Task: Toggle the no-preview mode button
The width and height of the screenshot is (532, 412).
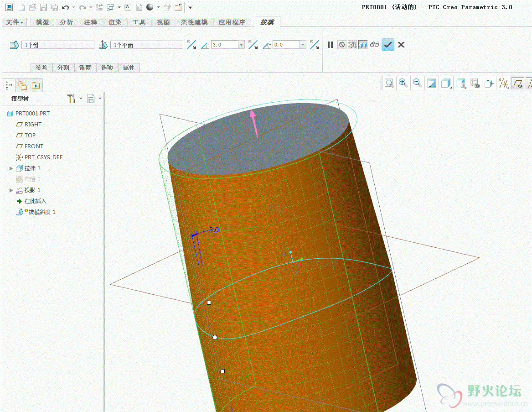Action: tap(341, 45)
